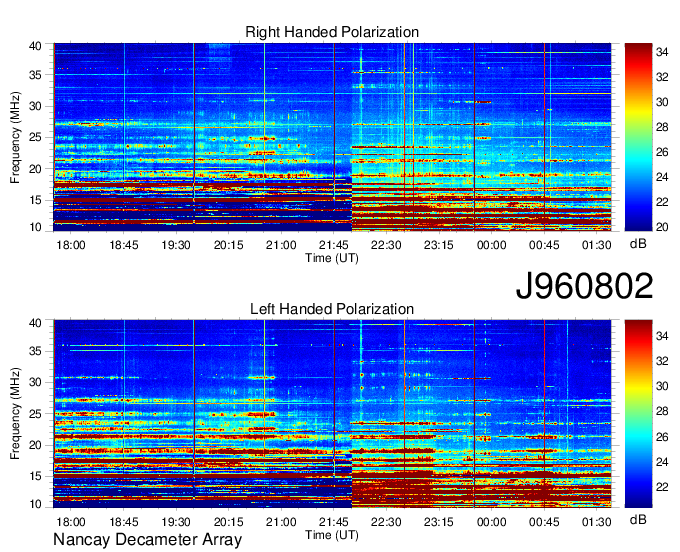Click 15 MHz tick on right-handed frequency axis
The image size is (680, 552).
[35, 200]
